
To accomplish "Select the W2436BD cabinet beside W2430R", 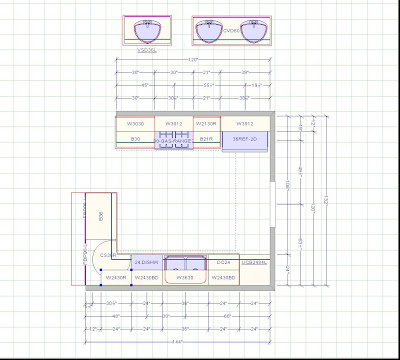I will [x=147, y=278].
